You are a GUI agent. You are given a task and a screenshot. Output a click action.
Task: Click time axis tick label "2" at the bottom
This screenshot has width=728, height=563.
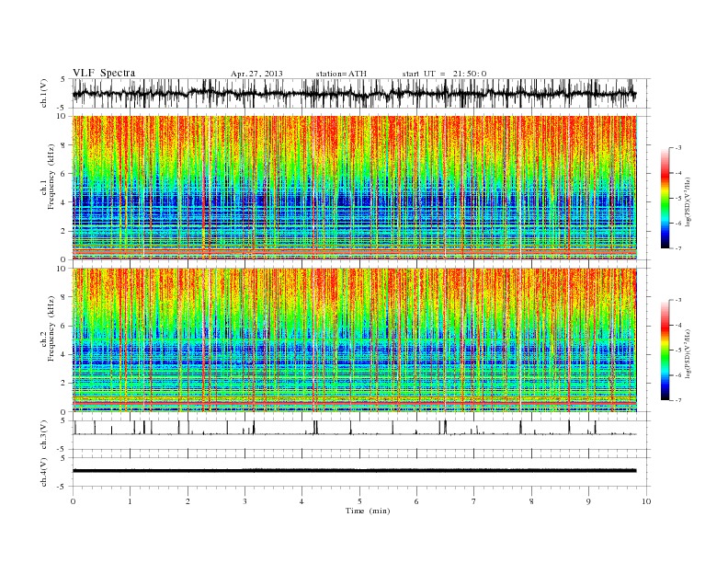pyautogui.click(x=188, y=501)
